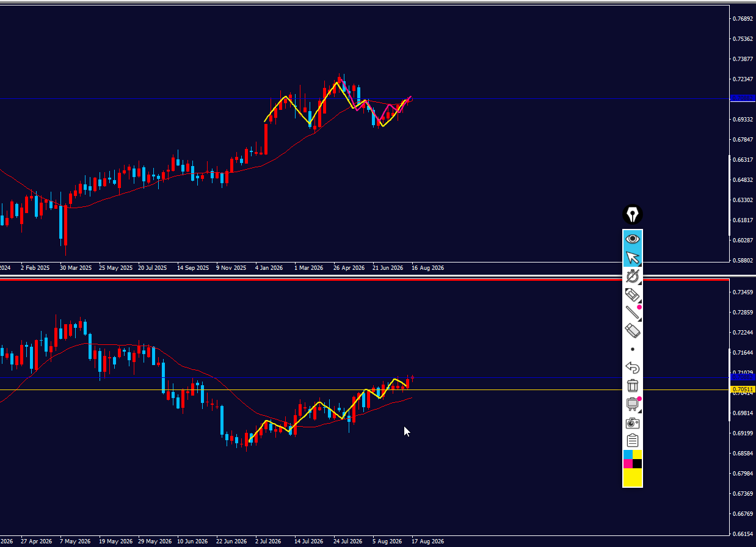The width and height of the screenshot is (756, 547).
Task: Click the 10 Jun 2026 date label
Action: click(193, 542)
